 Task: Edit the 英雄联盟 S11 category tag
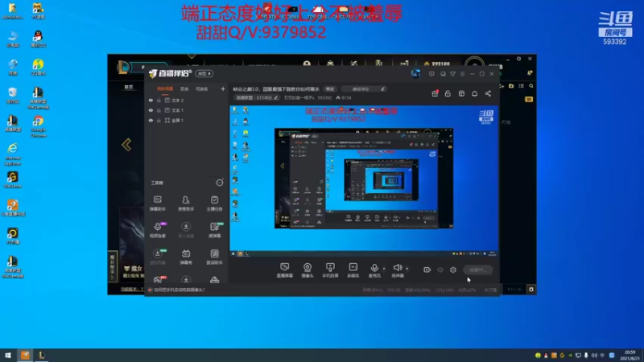click(x=257, y=97)
